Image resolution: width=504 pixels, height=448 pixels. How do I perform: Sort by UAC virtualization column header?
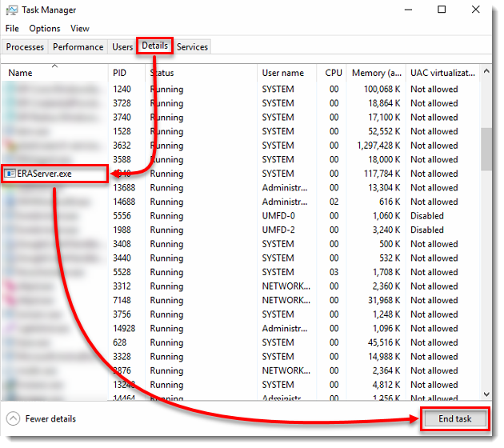tap(442, 73)
